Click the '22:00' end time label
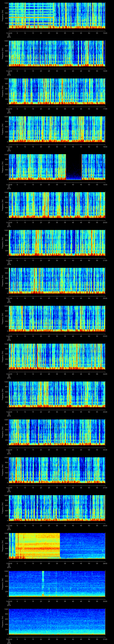 point(105,298)
